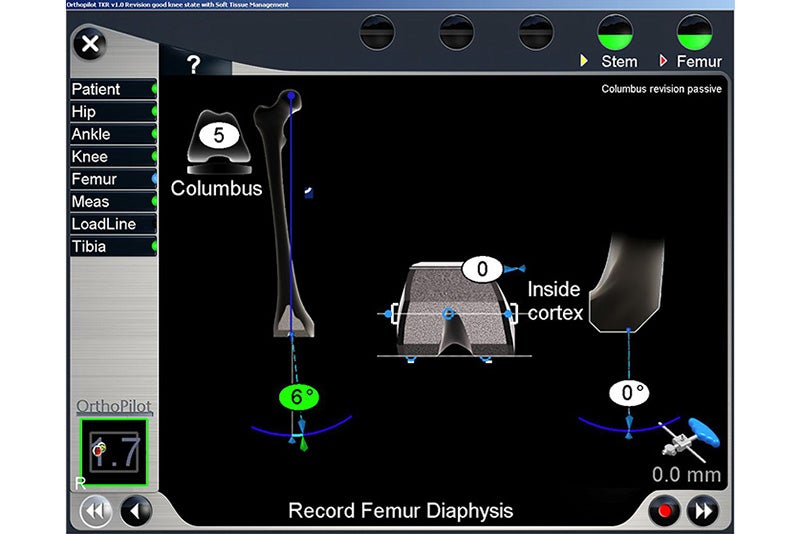Click the OrthoPilot logo
800x534 pixels.
pos(114,406)
